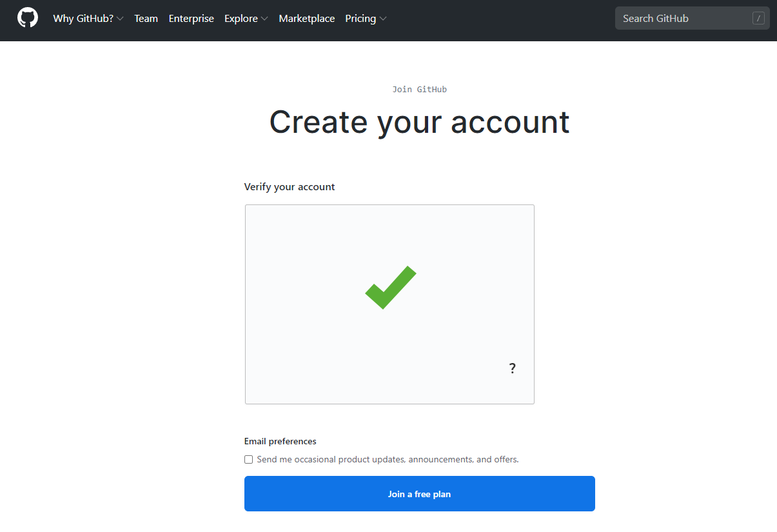Open the Team page
This screenshot has width=777, height=532.
pyautogui.click(x=146, y=19)
